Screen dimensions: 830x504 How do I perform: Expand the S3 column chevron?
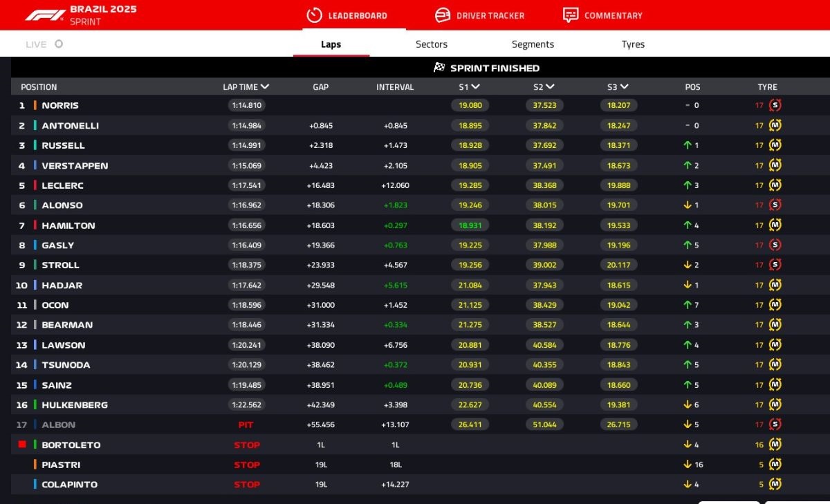pos(625,87)
